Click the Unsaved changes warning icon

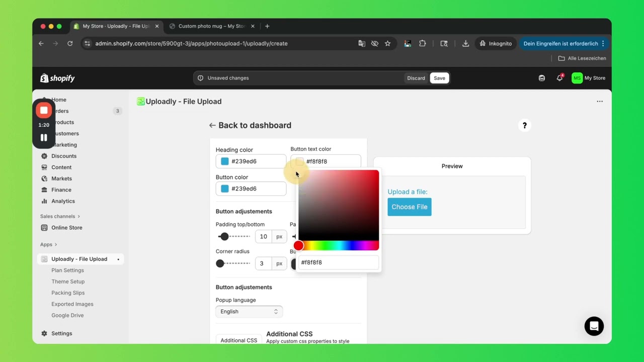[x=201, y=78]
